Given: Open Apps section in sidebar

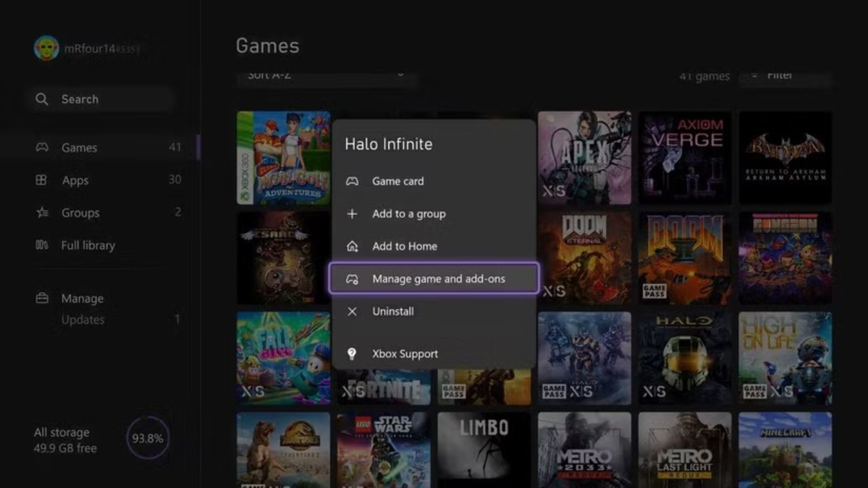Looking at the screenshot, I should click(x=75, y=180).
